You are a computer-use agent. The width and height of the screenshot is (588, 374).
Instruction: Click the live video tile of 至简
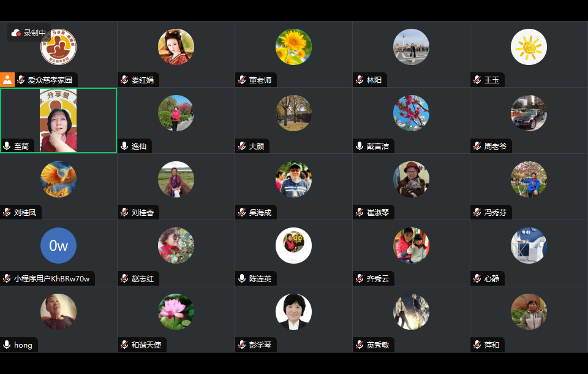coord(59,121)
